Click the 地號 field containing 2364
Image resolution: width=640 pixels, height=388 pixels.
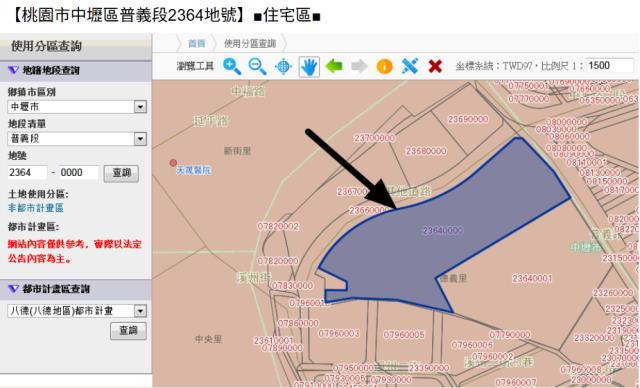click(x=27, y=173)
